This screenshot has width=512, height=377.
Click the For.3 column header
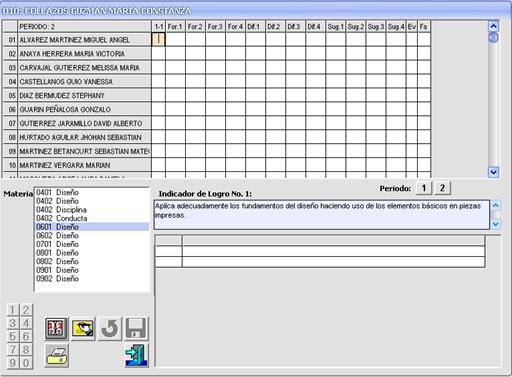pyautogui.click(x=215, y=27)
